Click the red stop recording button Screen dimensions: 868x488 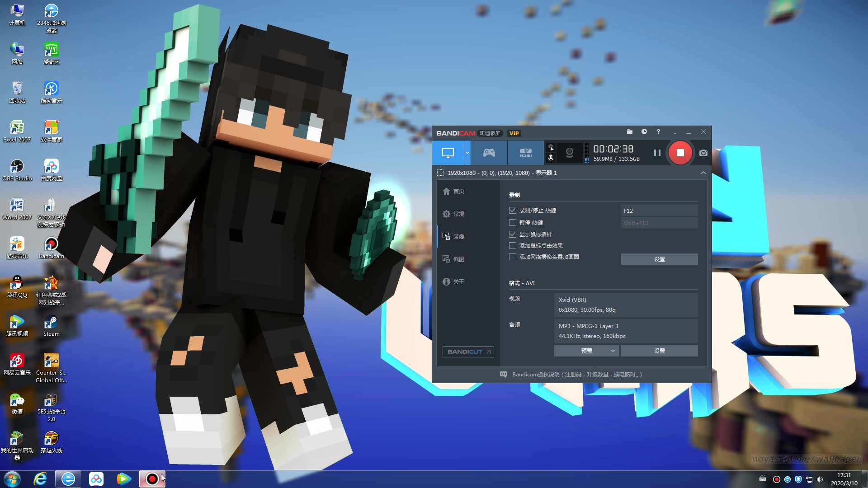pos(680,153)
